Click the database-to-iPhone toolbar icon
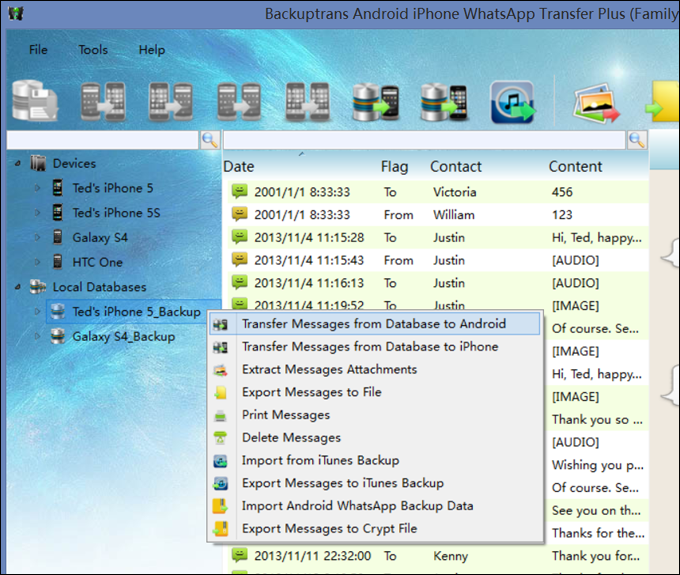Image resolution: width=680 pixels, height=575 pixels. click(x=444, y=102)
